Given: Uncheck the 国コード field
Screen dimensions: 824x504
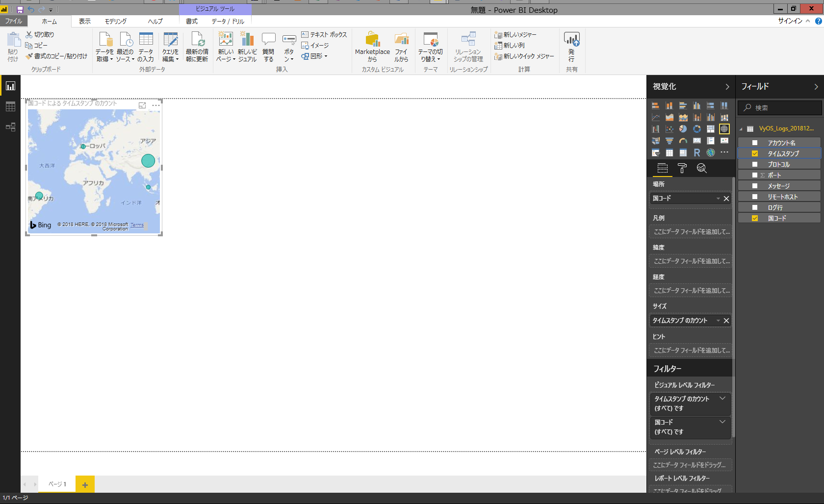Looking at the screenshot, I should coord(755,219).
